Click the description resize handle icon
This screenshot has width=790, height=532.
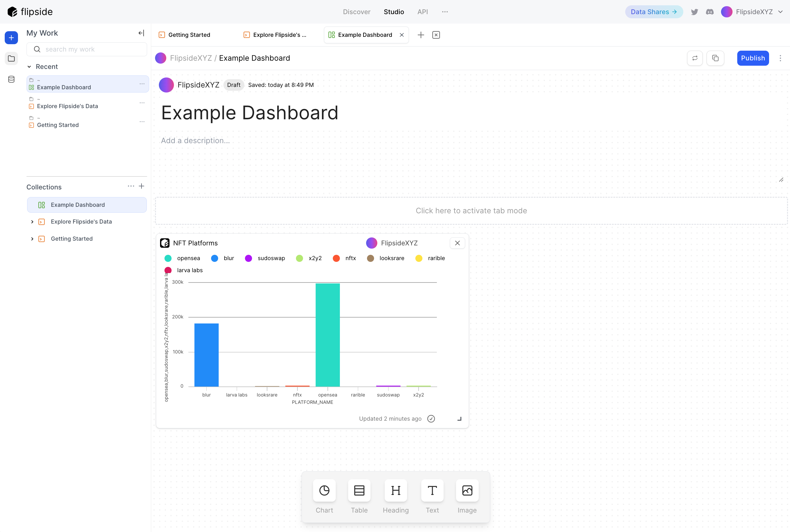point(781,180)
